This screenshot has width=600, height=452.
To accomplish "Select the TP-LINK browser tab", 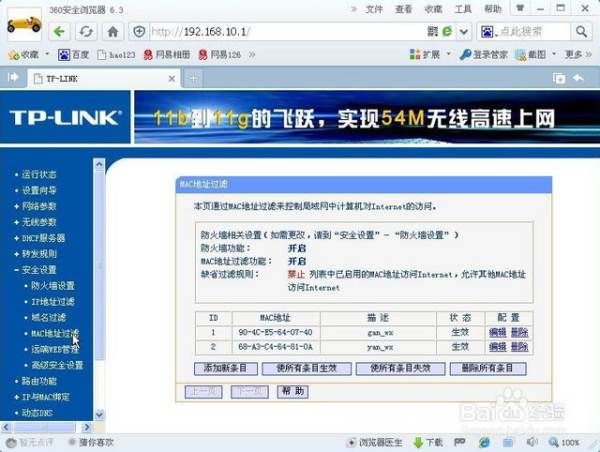I will tap(103, 78).
